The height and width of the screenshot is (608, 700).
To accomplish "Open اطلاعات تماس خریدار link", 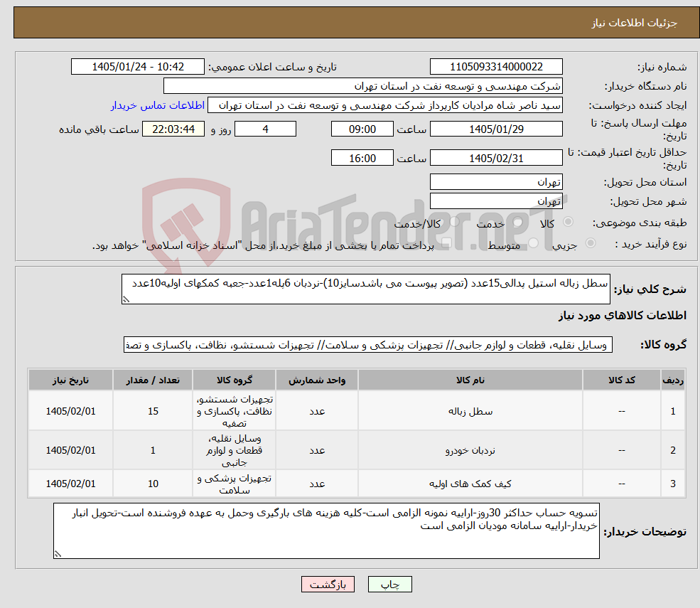I will (158, 105).
